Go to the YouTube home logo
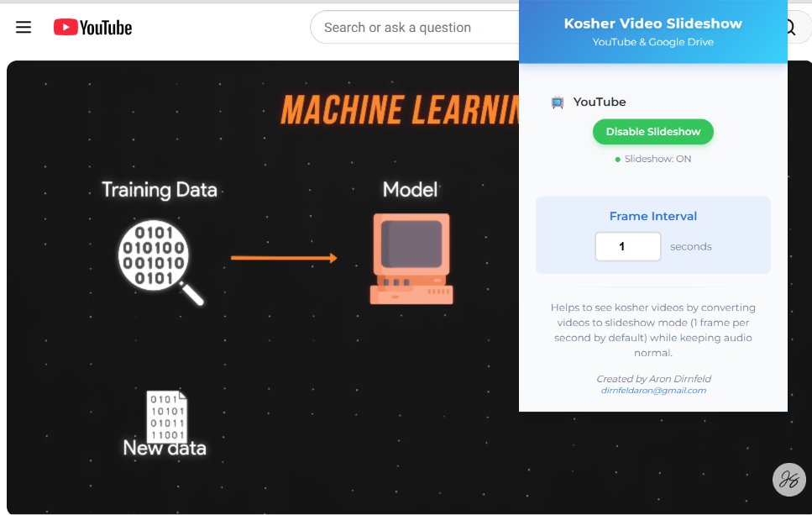The image size is (812, 515). [x=92, y=28]
